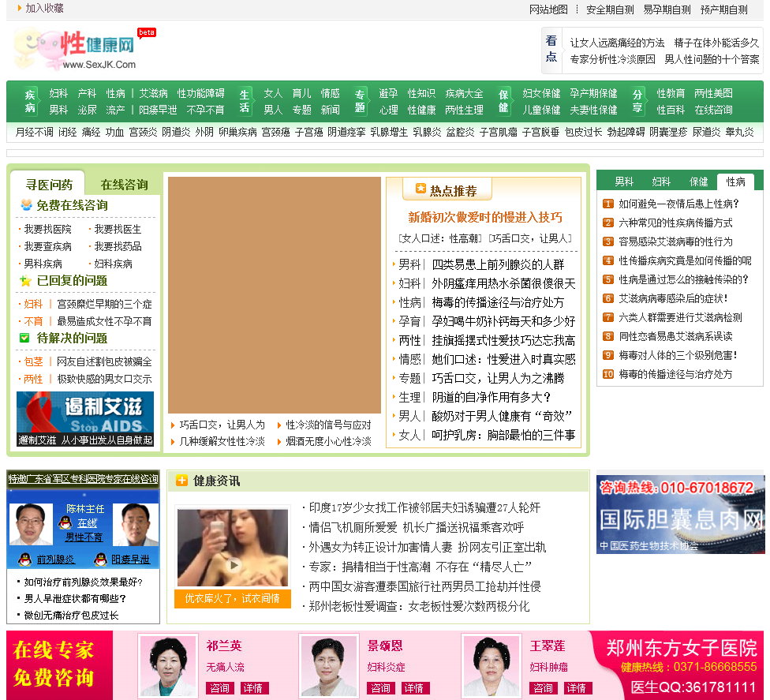
Task: Open article 梅毒的传播途径与治疗处方 in 热点推荐
Action: (x=498, y=302)
